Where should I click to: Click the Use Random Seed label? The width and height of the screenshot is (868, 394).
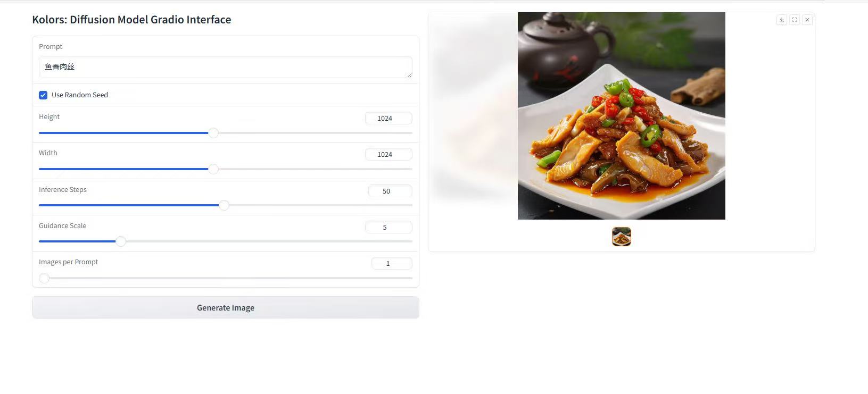pos(80,95)
